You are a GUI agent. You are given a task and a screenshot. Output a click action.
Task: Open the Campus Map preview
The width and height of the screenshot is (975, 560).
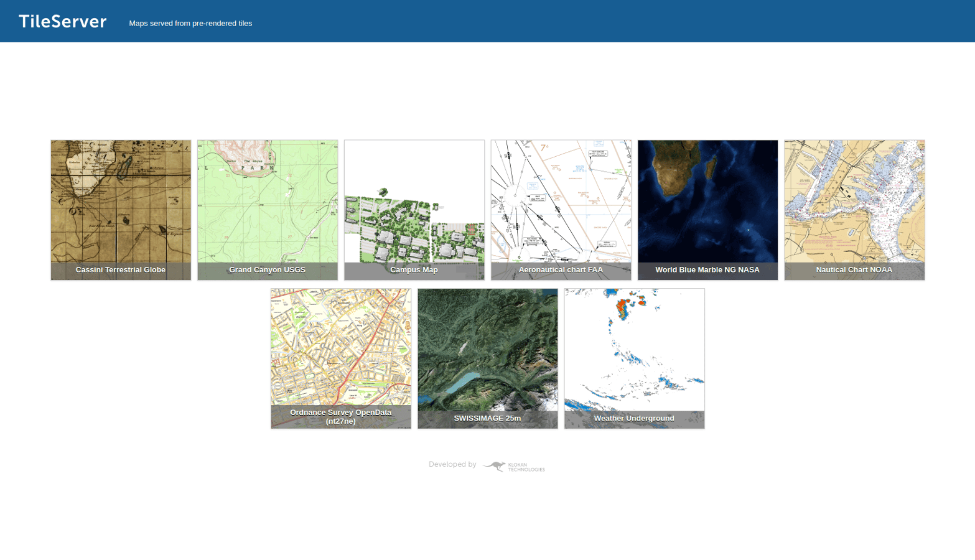tap(414, 199)
